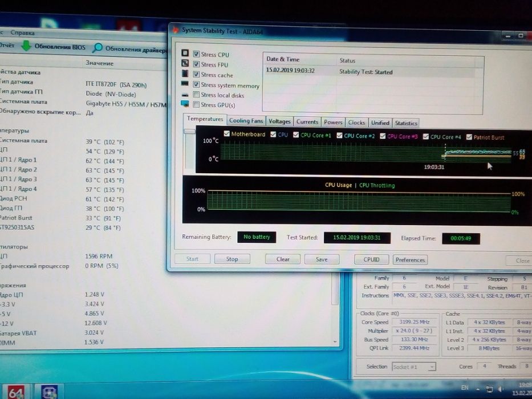Image resolution: width=532 pixels, height=399 pixels.
Task: Click the Stop button
Action: pyautogui.click(x=232, y=259)
